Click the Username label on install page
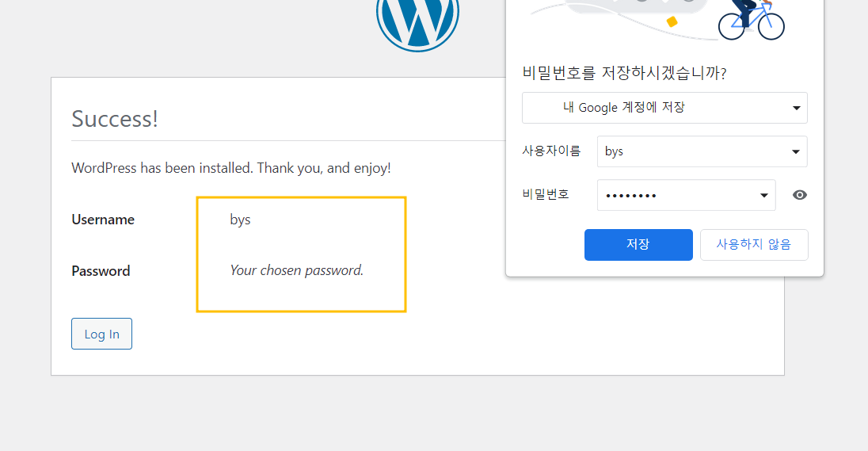Screen dimensions: 868x451 (103, 220)
